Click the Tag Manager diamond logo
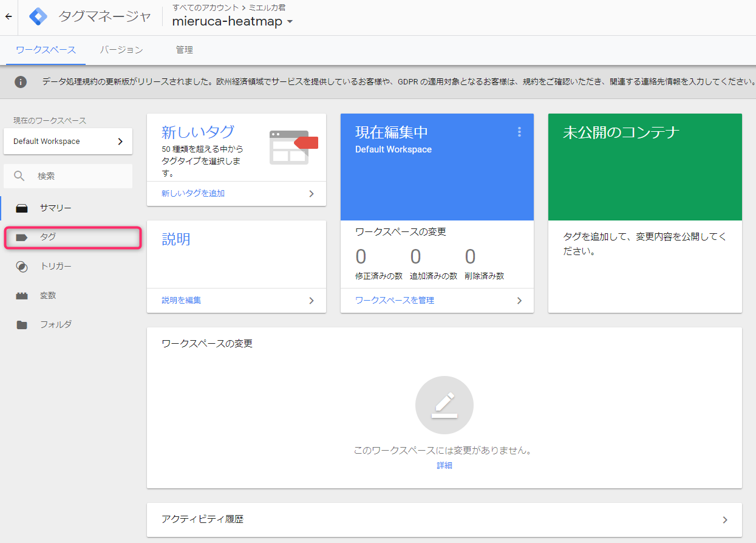 click(x=38, y=16)
